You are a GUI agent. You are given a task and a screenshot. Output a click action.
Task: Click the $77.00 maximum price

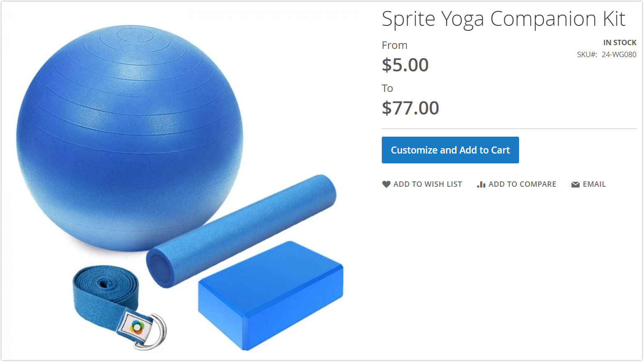[411, 108]
